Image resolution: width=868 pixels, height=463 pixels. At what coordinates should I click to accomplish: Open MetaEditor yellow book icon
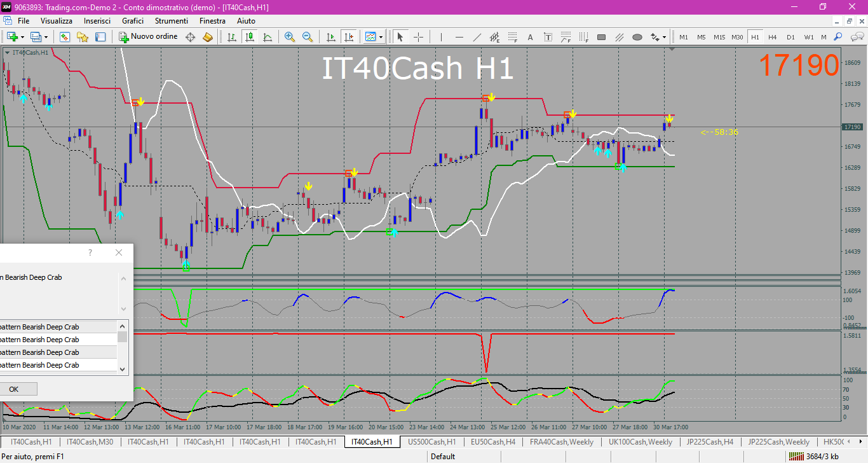pyautogui.click(x=208, y=37)
